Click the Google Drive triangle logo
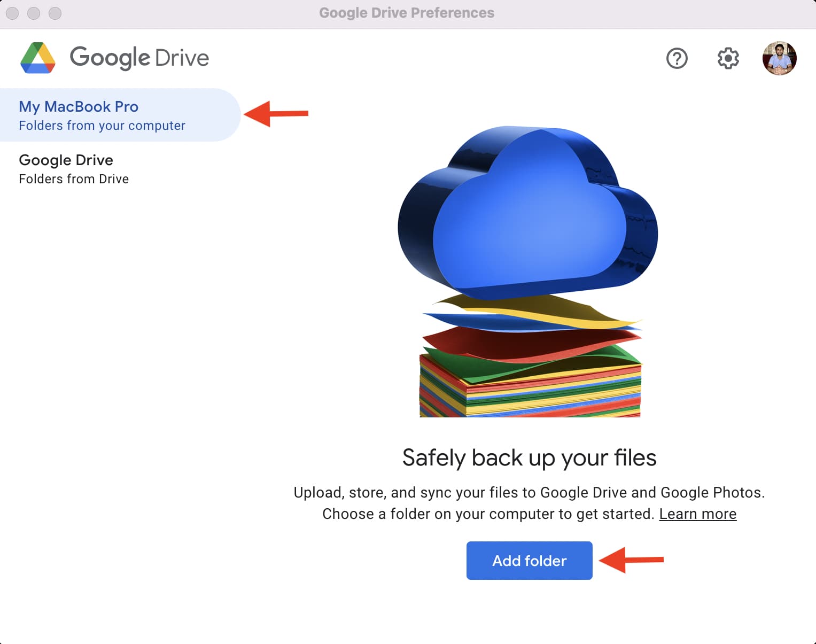Image resolution: width=816 pixels, height=644 pixels. point(38,58)
